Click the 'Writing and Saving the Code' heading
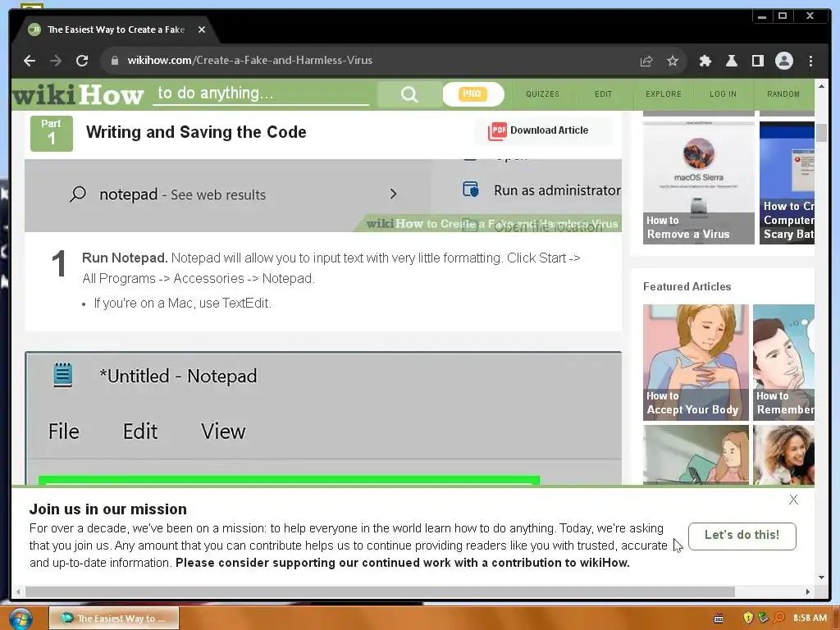The width and height of the screenshot is (840, 630). (x=196, y=132)
